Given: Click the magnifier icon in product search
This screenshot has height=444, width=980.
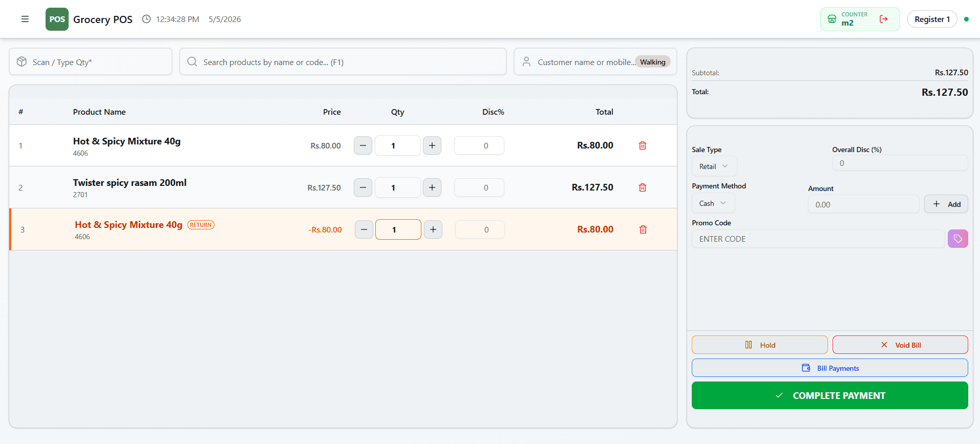Looking at the screenshot, I should pyautogui.click(x=192, y=61).
